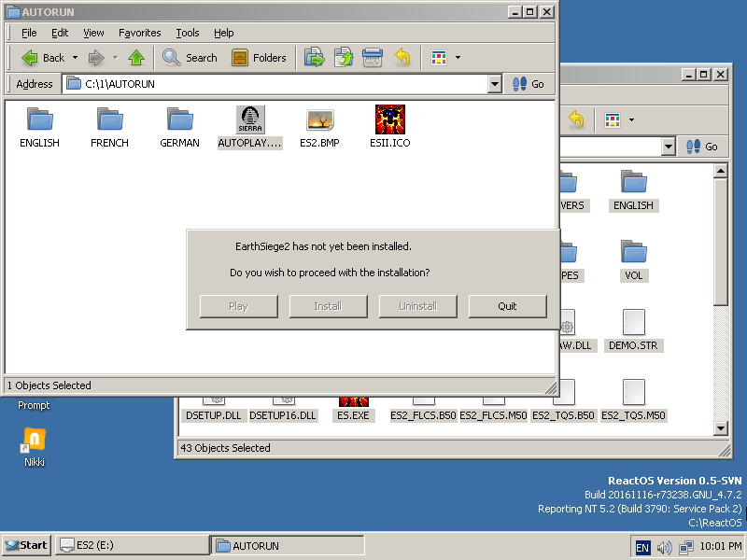747x560 pixels.
Task: Select the FRENCH folder
Action: [109, 126]
